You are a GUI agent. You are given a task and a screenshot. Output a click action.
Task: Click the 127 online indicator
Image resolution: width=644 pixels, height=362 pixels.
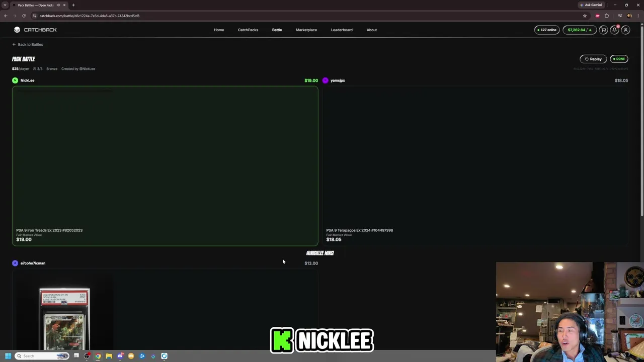click(547, 30)
